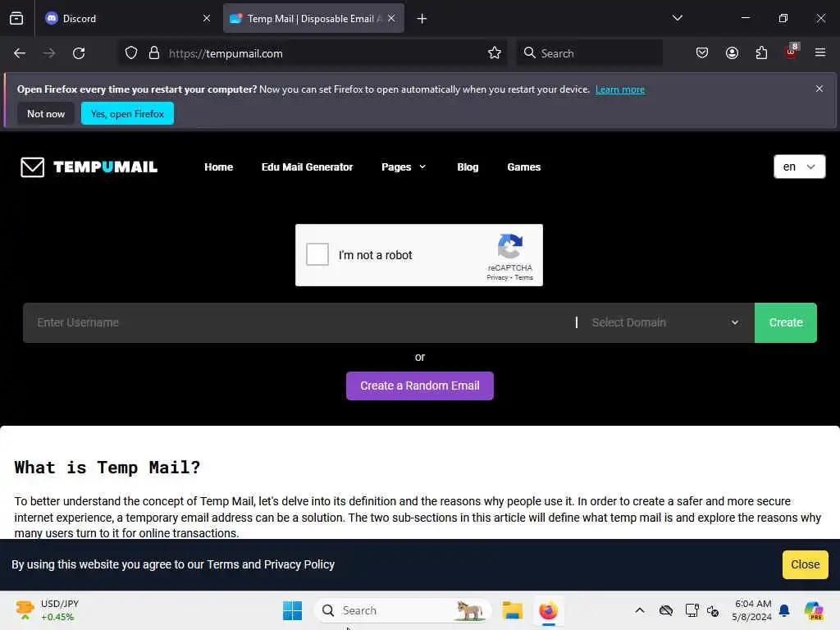
Task: Open the Select Domain dropdown
Action: (665, 322)
